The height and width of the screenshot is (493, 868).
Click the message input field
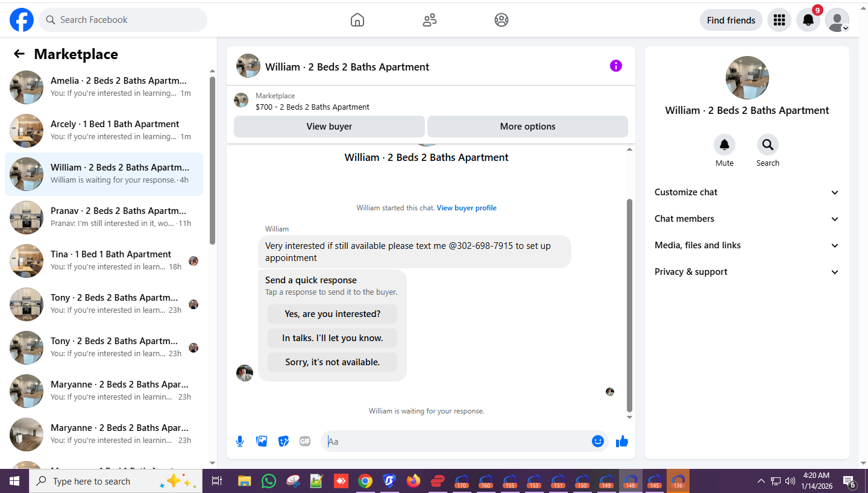[457, 441]
